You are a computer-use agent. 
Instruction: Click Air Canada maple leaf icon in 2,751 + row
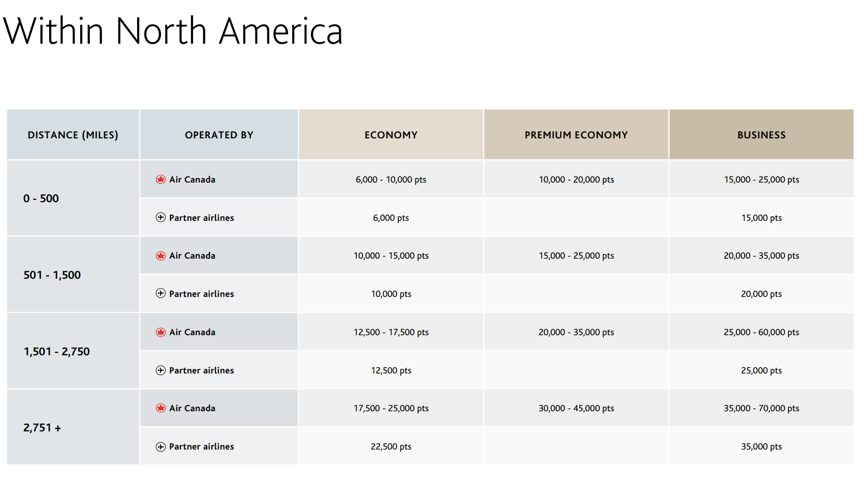(x=161, y=408)
